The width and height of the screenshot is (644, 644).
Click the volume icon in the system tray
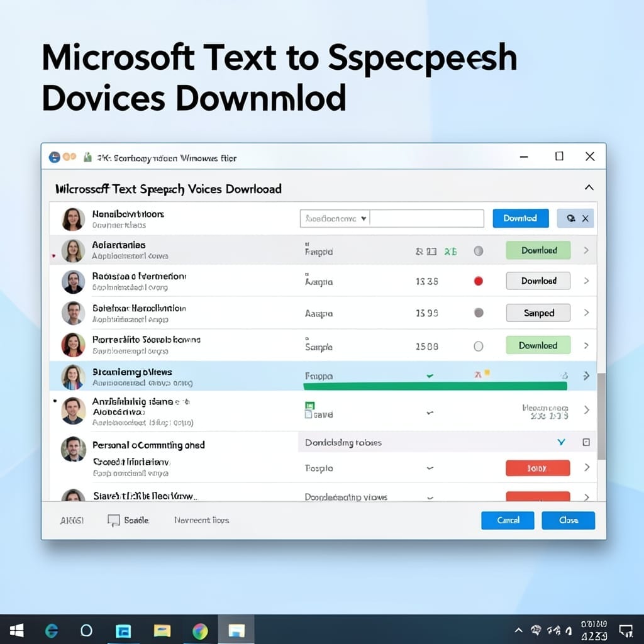569,630
